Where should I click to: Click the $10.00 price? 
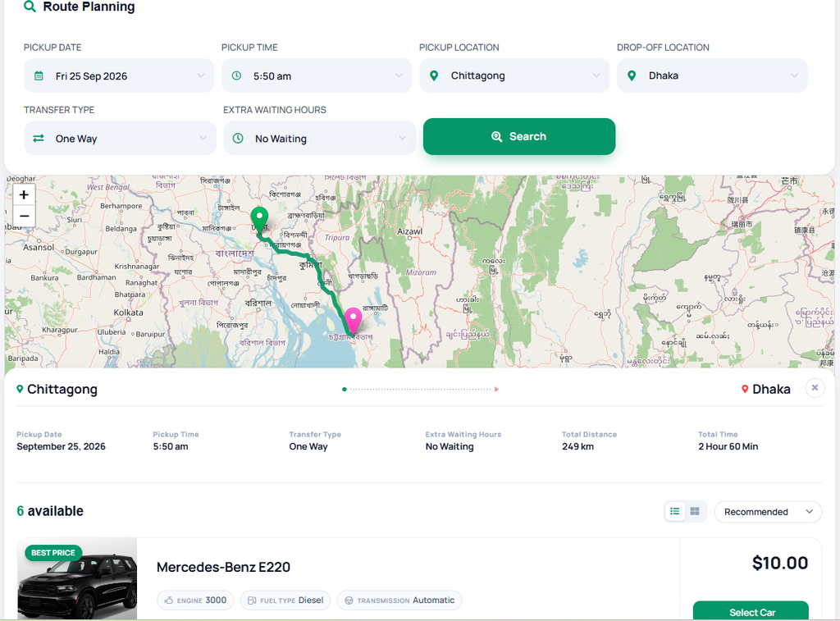[779, 563]
